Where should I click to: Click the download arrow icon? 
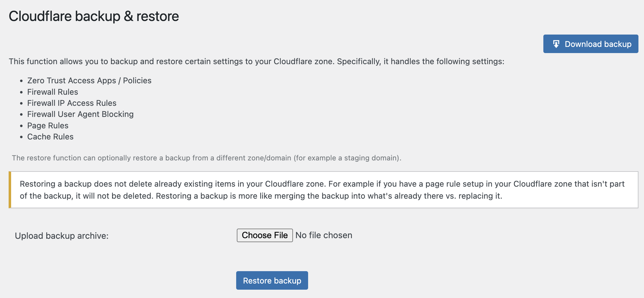[556, 44]
